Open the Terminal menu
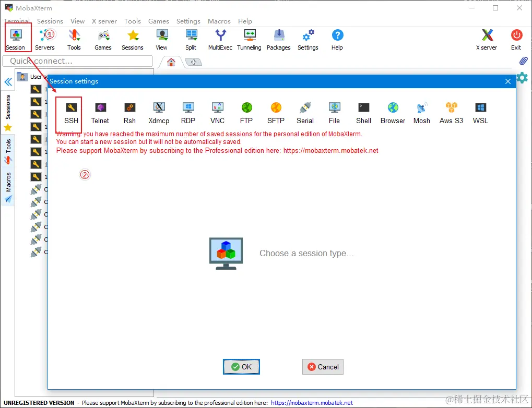The height and width of the screenshot is (408, 532). (17, 21)
